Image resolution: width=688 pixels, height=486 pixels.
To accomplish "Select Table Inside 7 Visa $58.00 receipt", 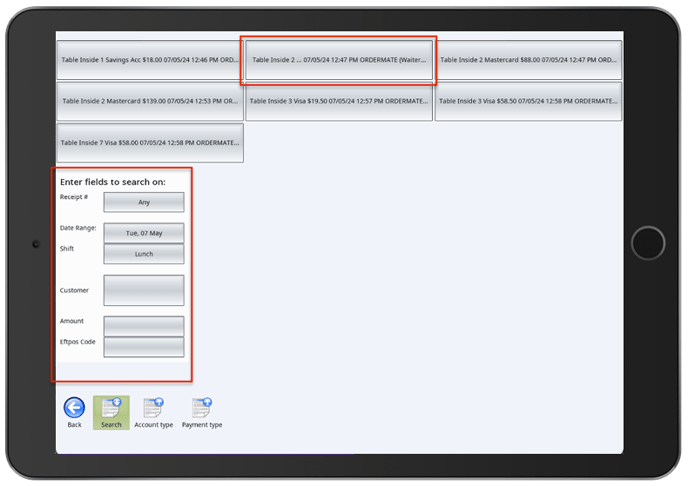I will [x=150, y=143].
